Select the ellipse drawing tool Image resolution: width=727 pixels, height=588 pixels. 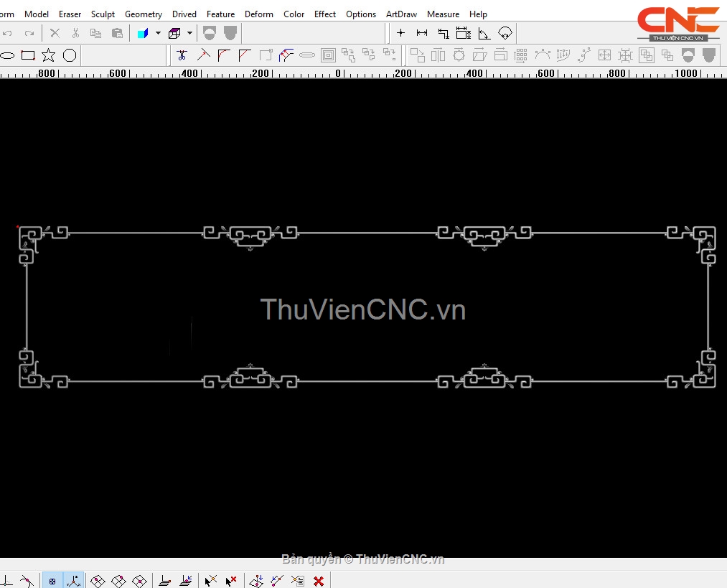[7, 56]
